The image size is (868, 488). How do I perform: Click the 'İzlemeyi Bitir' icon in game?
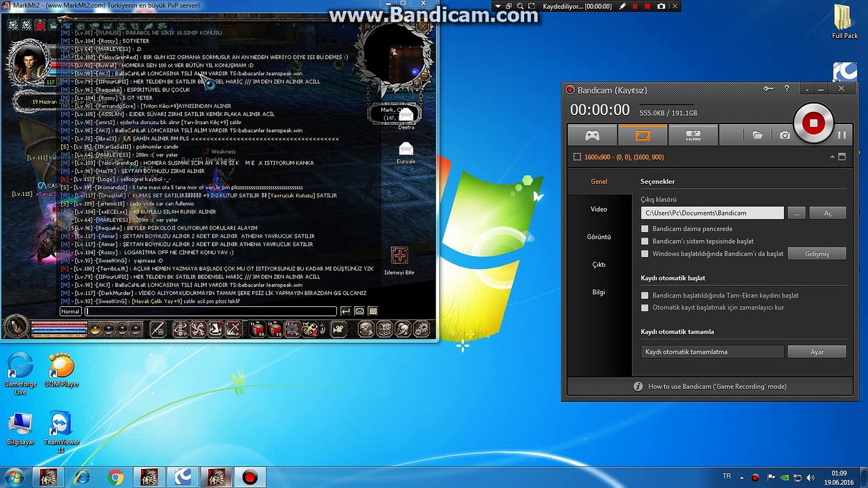pyautogui.click(x=399, y=256)
